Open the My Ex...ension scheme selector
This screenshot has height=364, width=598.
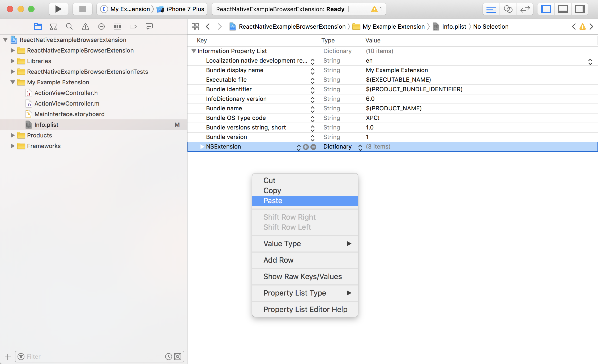[126, 9]
